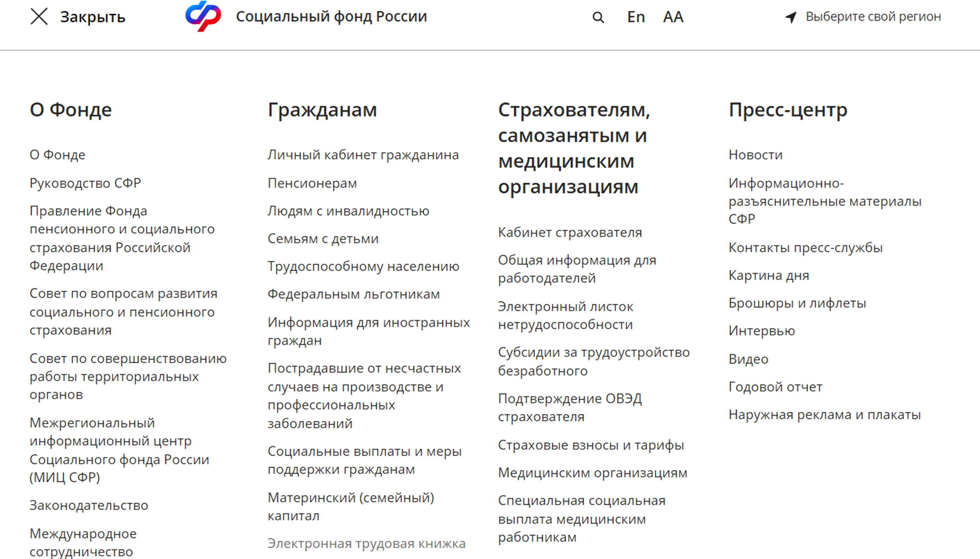Image resolution: width=980 pixels, height=559 pixels.
Task: Open Наружная реклама и плакаты
Action: 825,415
